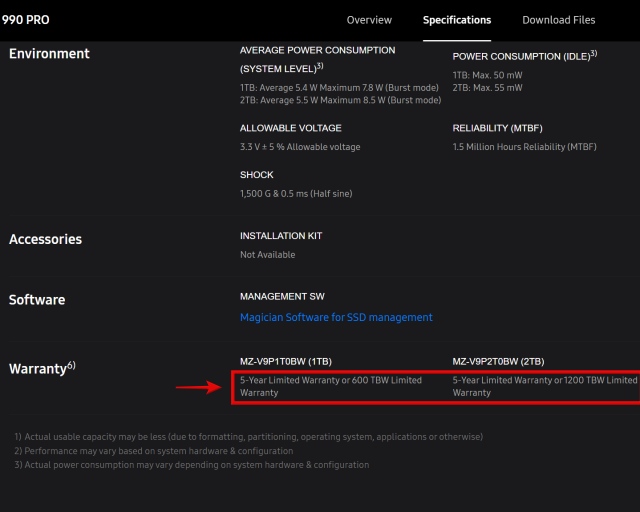This screenshot has width=640, height=512.
Task: Click the INSTALLATION KIT label
Action: tap(281, 236)
